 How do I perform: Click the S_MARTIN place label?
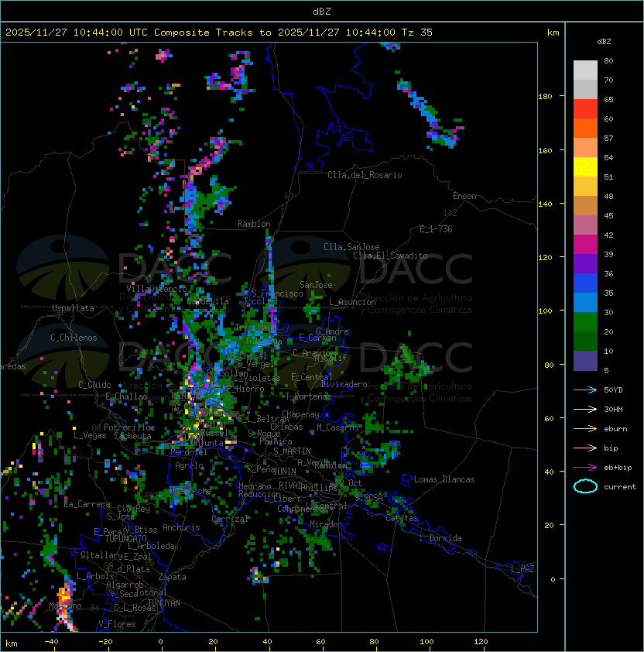tap(292, 451)
